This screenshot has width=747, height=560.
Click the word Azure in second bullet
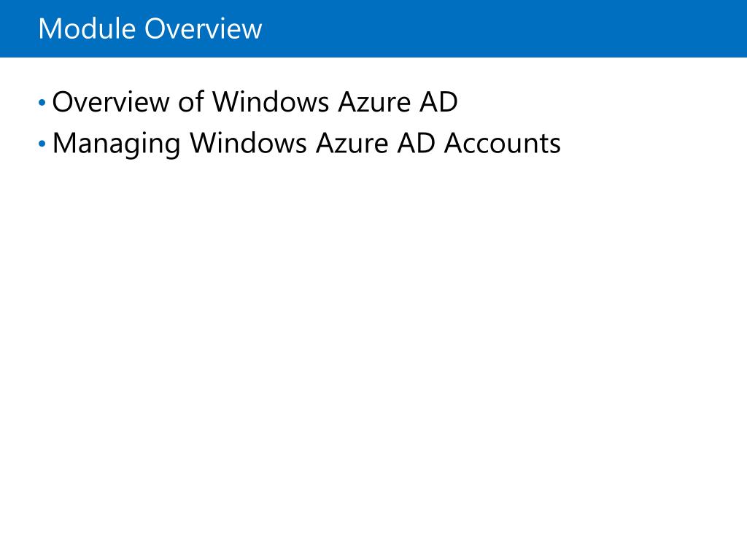352,144
